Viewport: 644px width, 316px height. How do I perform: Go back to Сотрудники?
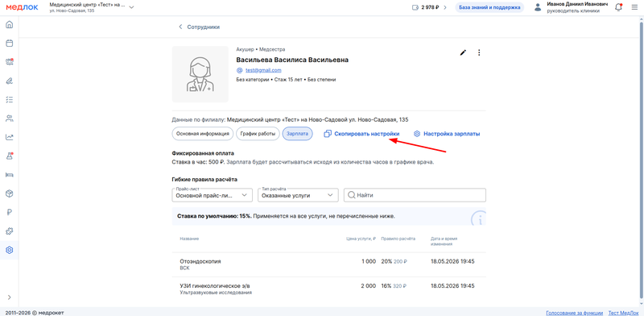pos(199,27)
